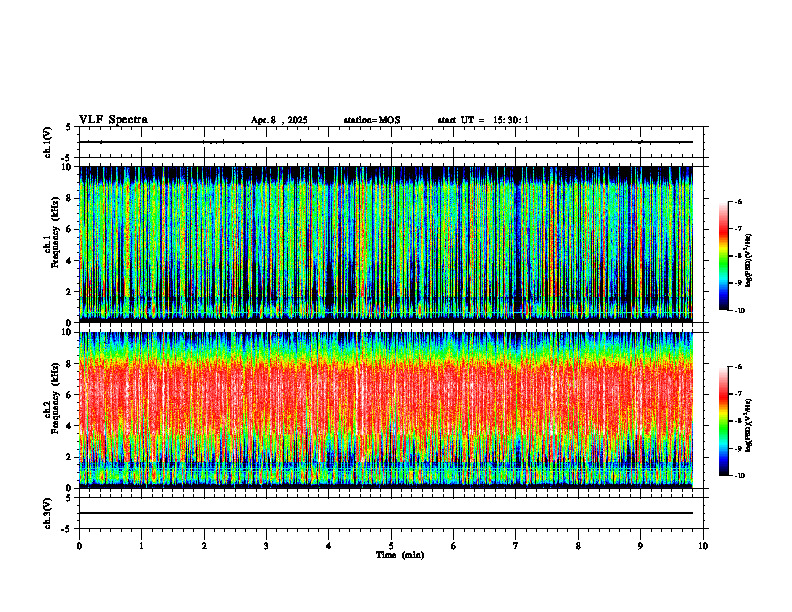
Task: Click the "5" tick on ch.1(V) axis
Action: click(x=69, y=127)
